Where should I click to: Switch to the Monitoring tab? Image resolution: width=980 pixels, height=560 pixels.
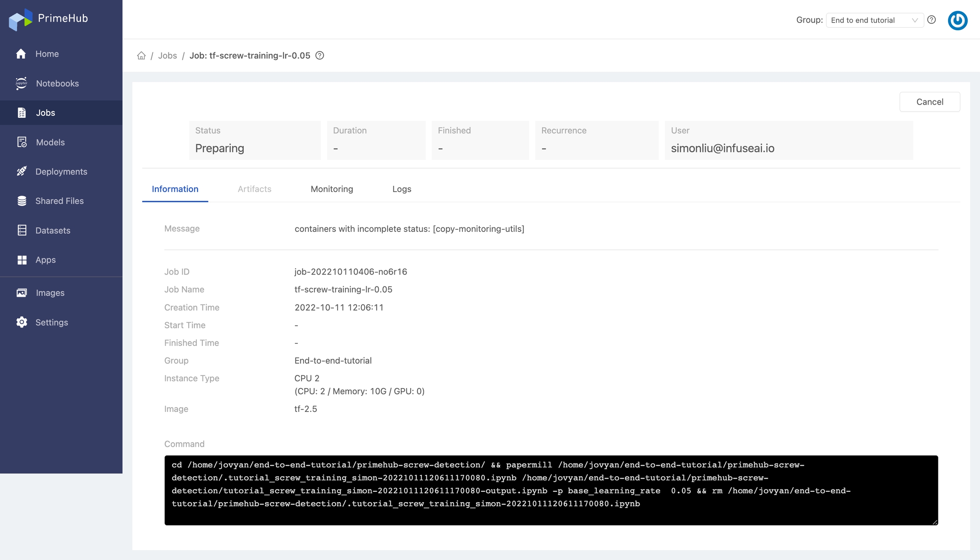click(332, 189)
